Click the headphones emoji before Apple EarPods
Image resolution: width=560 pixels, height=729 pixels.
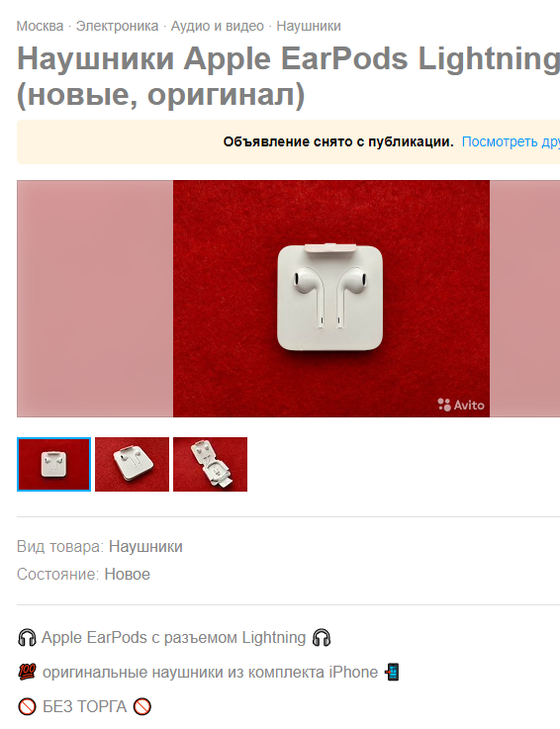click(27, 637)
